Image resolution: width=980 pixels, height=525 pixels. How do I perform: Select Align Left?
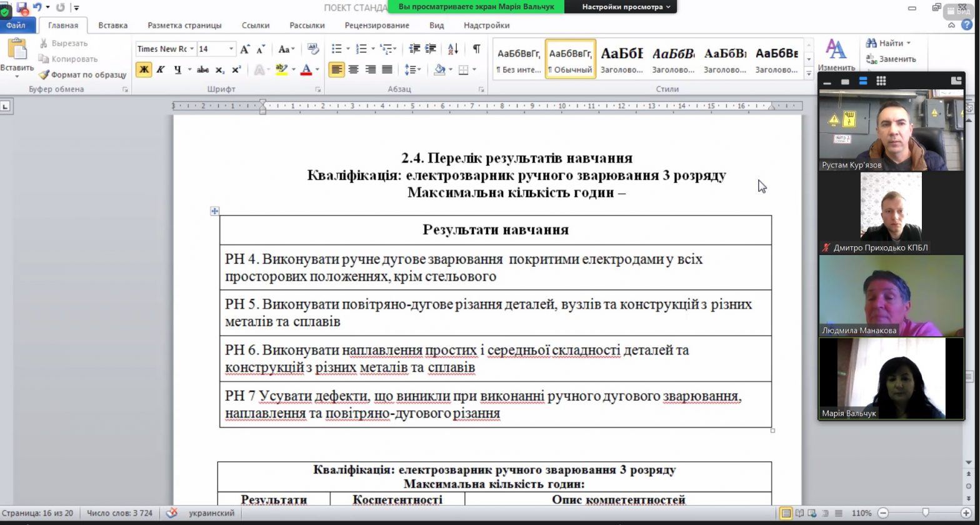tap(337, 69)
